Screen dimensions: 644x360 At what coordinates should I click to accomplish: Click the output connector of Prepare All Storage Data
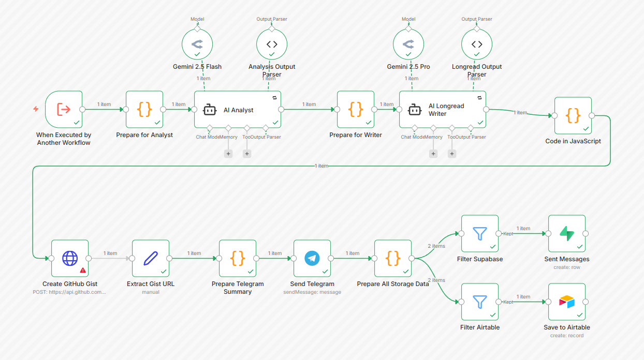click(x=412, y=258)
